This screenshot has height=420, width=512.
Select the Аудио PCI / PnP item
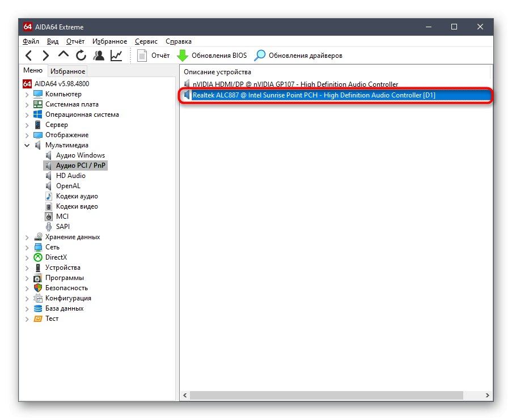(x=81, y=166)
